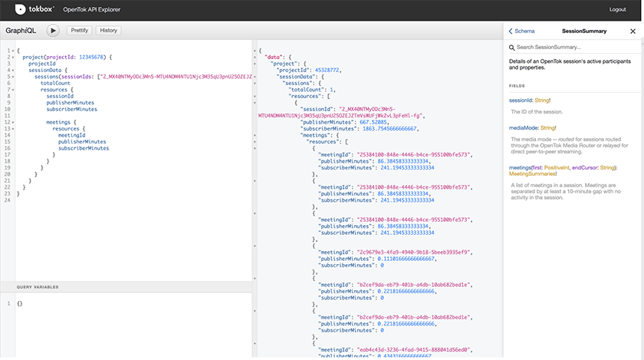Image resolution: width=644 pixels, height=360 pixels.
Task: Collapse the resources block at line 7
Action: point(13,90)
